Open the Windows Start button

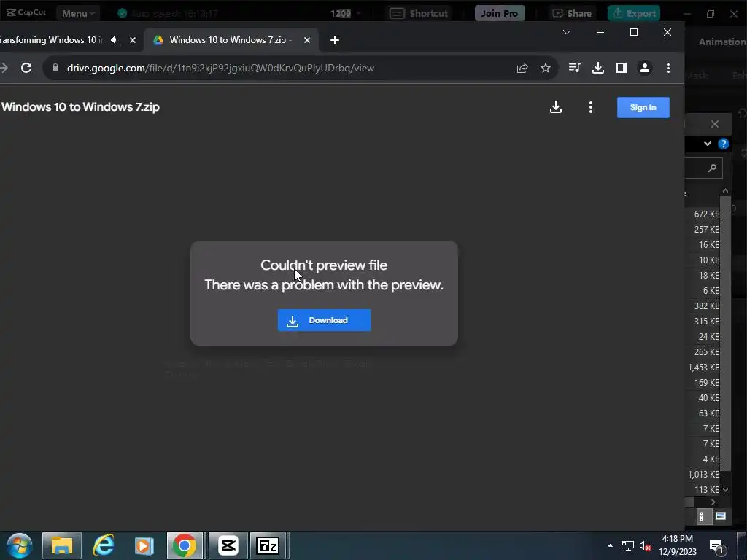[x=20, y=545]
